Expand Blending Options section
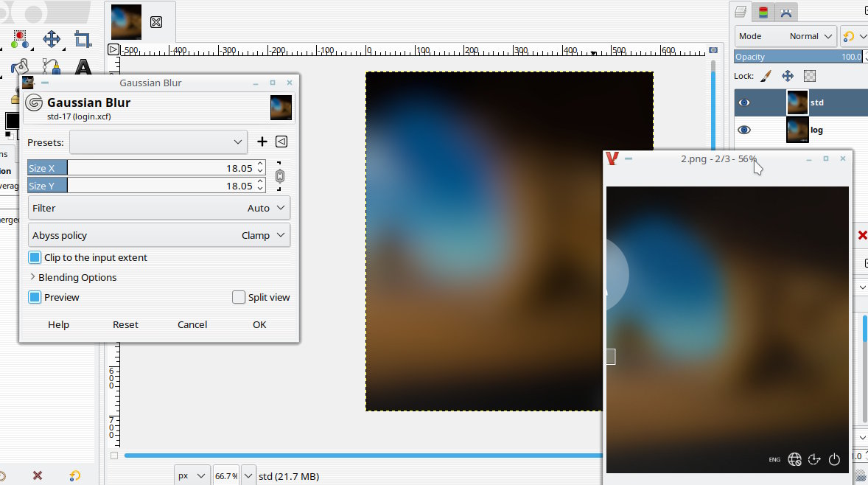The width and height of the screenshot is (868, 485). pos(72,277)
